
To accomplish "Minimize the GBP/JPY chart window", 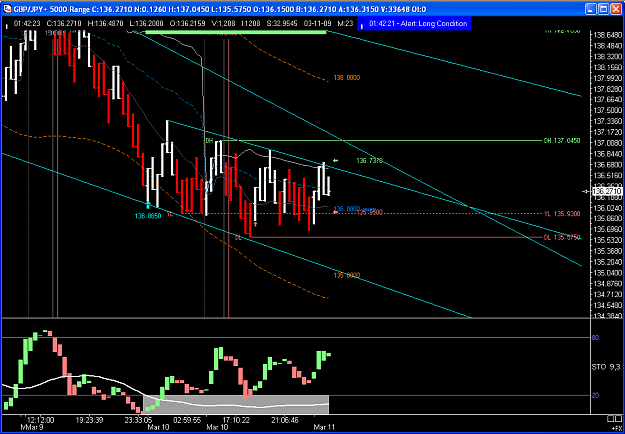I will pos(590,8).
